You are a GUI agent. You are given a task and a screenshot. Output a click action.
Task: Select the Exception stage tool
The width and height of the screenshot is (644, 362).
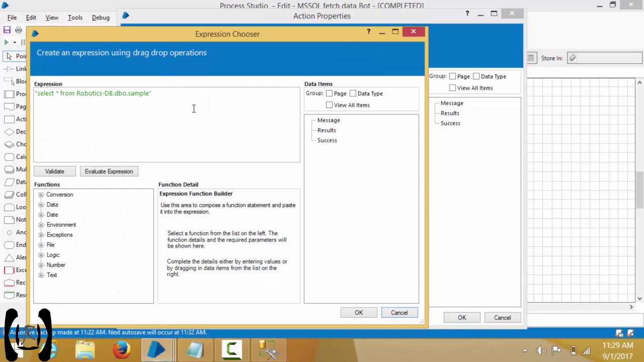[14, 270]
